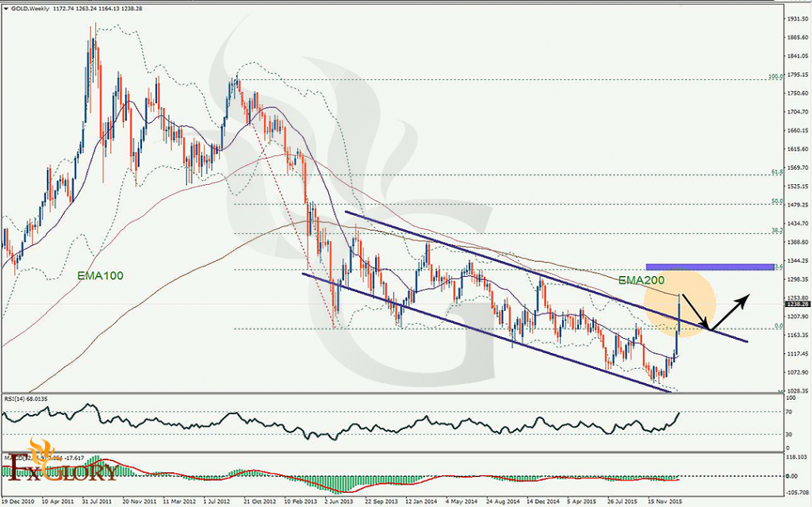Click the 1704.70 price axis value

[x=798, y=112]
